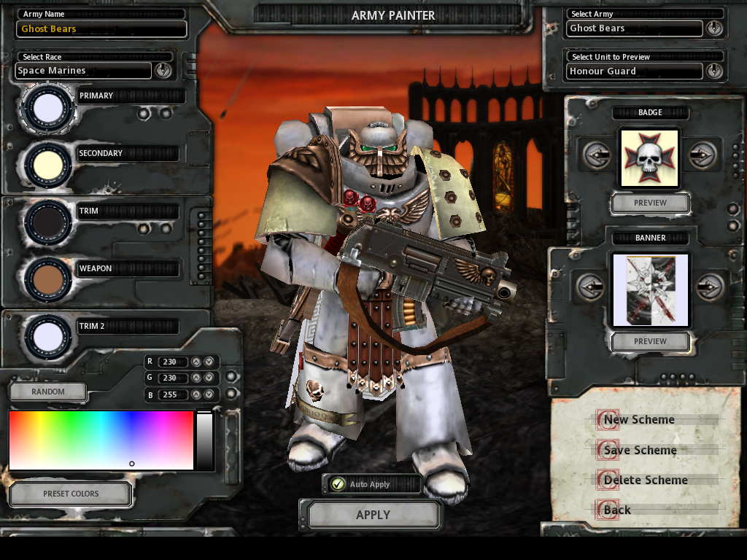The width and height of the screenshot is (747, 560).
Task: Select New Scheme menu entry
Action: [x=639, y=419]
